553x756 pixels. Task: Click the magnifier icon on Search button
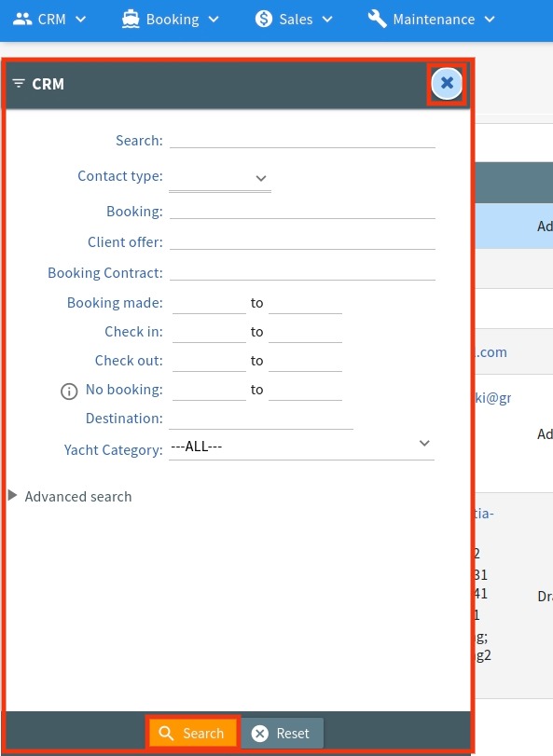pos(166,734)
